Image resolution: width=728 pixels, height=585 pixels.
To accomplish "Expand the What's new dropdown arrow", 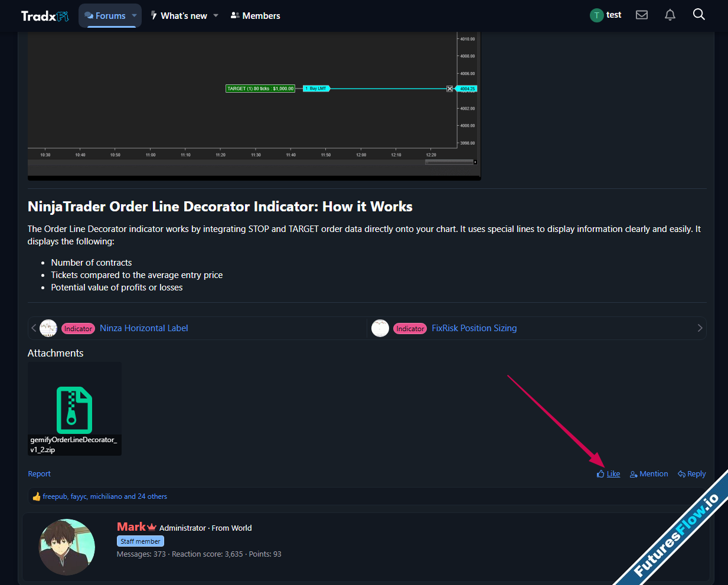I will (x=216, y=16).
